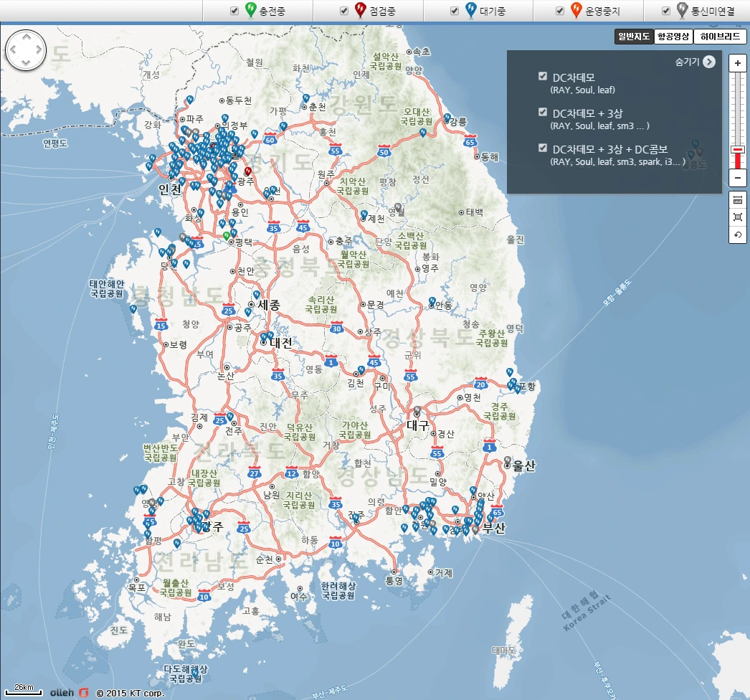Open the blue marker above 양산
This screenshot has width=750, height=700.
pos(473,491)
